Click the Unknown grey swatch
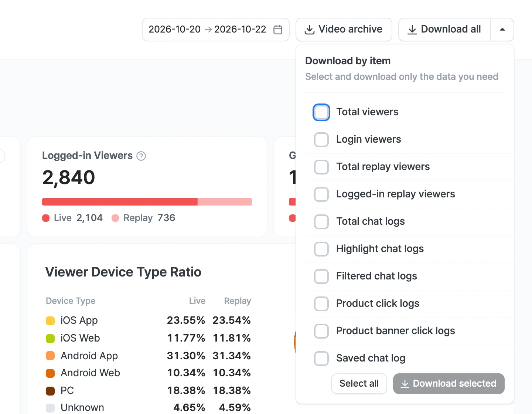The width and height of the screenshot is (532, 414). [50, 408]
